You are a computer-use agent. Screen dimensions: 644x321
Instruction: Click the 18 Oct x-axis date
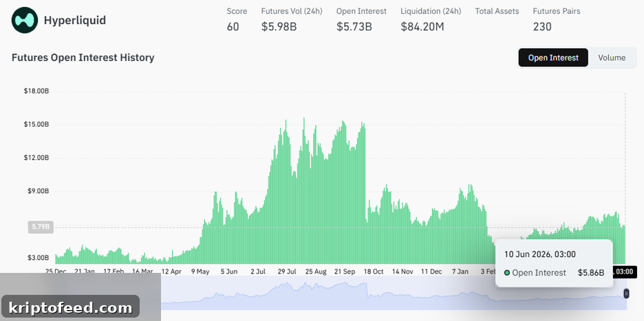[374, 272]
